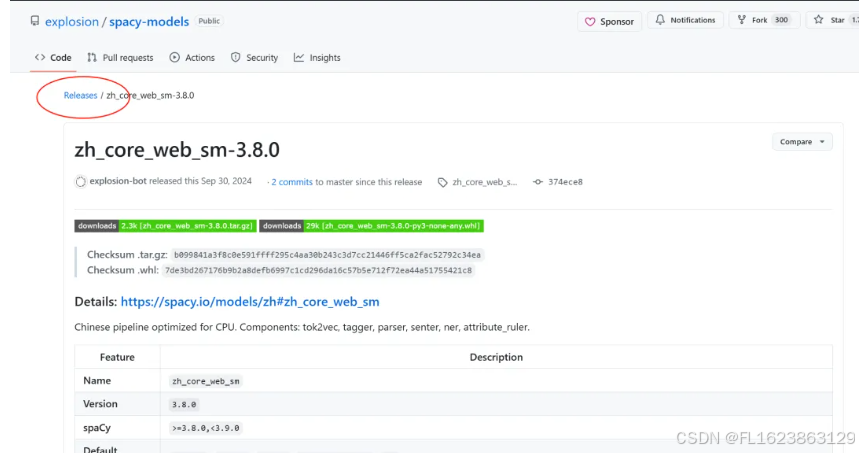
Task: Click the release title zh_core_web_sm-3.8.0 heading
Action: [177, 150]
